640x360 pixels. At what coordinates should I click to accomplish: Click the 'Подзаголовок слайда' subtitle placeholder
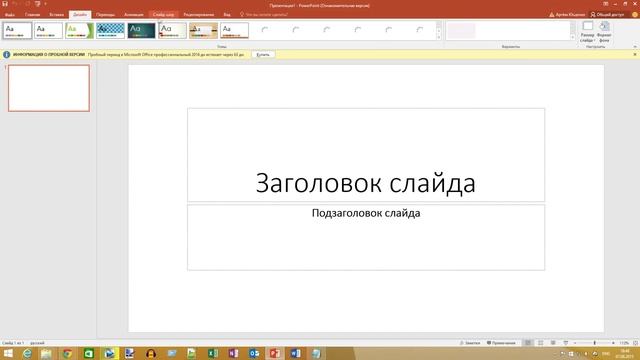[x=366, y=237]
